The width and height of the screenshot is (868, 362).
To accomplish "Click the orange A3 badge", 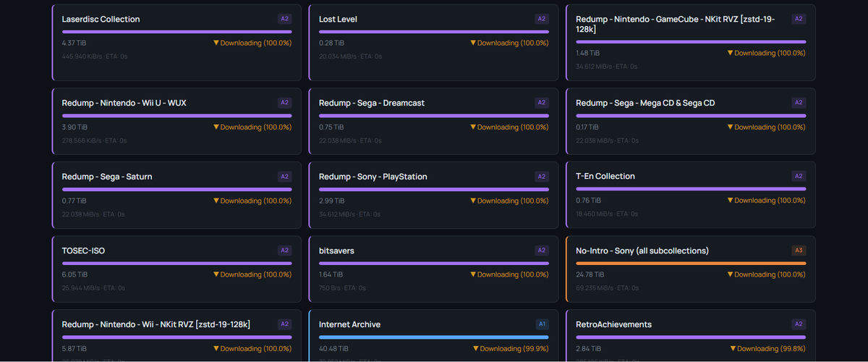I will 799,251.
